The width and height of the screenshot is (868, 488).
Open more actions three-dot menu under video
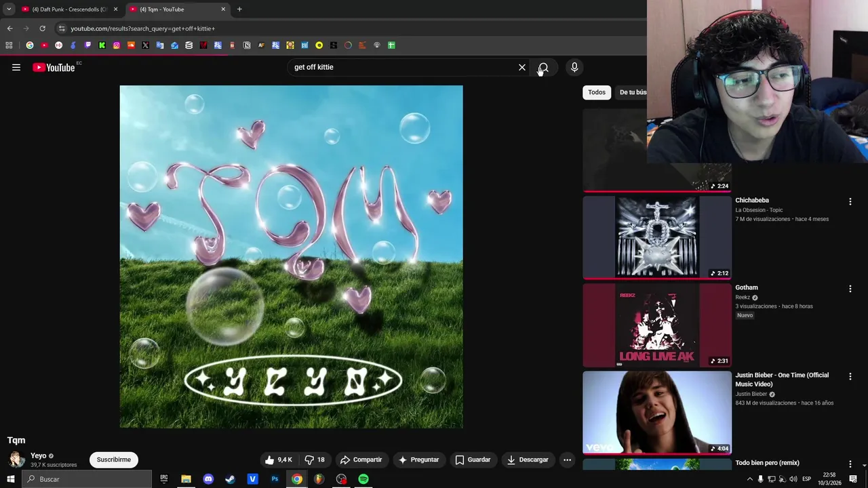[x=568, y=460]
